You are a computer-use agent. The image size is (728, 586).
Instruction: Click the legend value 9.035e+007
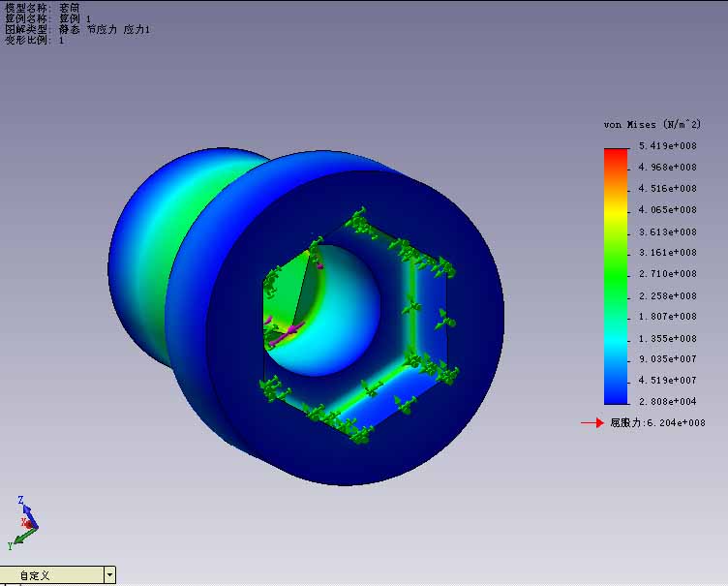click(x=668, y=358)
